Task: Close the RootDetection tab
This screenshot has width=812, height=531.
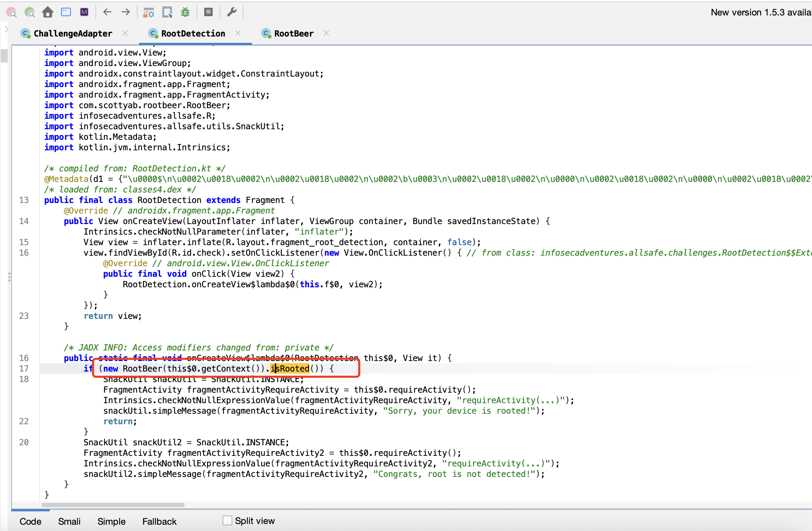Action: click(238, 33)
